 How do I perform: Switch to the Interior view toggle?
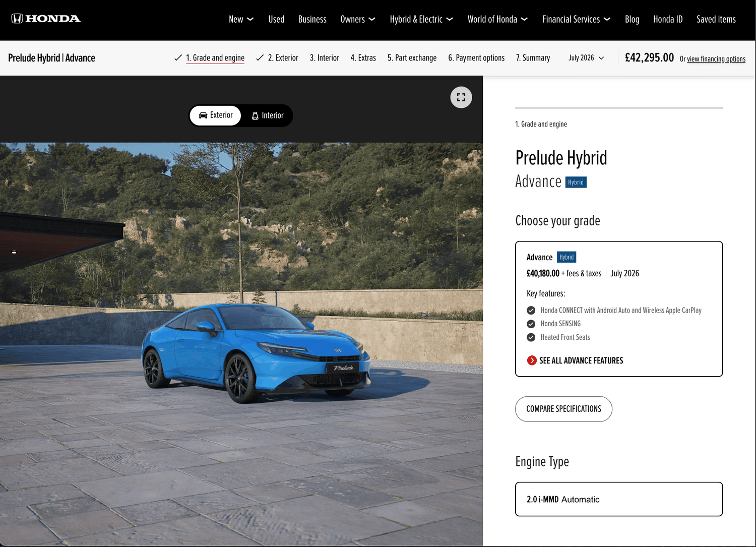[268, 115]
